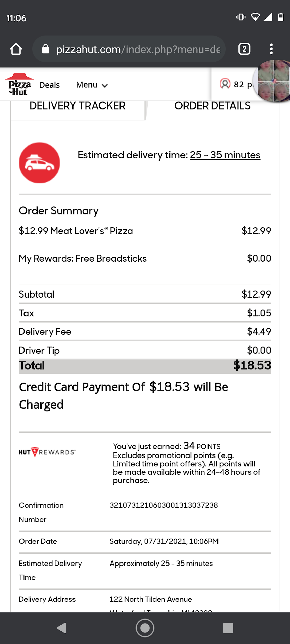
Task: Open the browser tab switcher
Action: click(244, 49)
